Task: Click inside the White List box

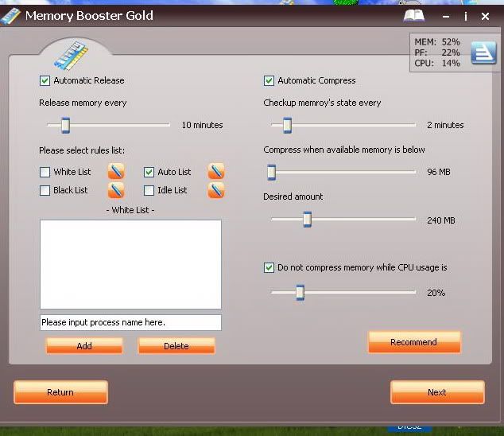Action: click(x=130, y=264)
